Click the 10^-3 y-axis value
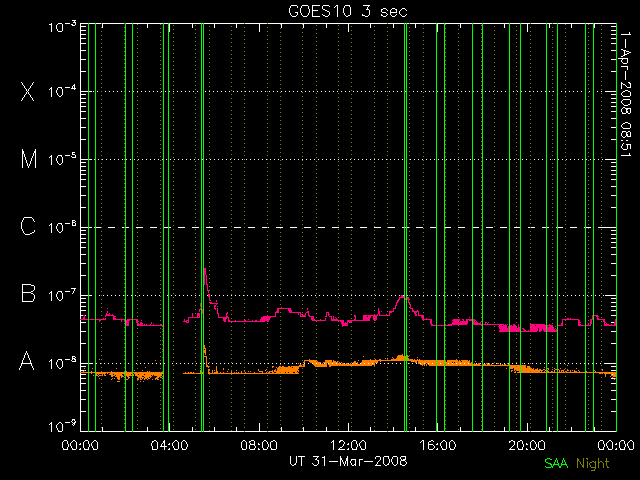The width and height of the screenshot is (640, 480). (62, 28)
